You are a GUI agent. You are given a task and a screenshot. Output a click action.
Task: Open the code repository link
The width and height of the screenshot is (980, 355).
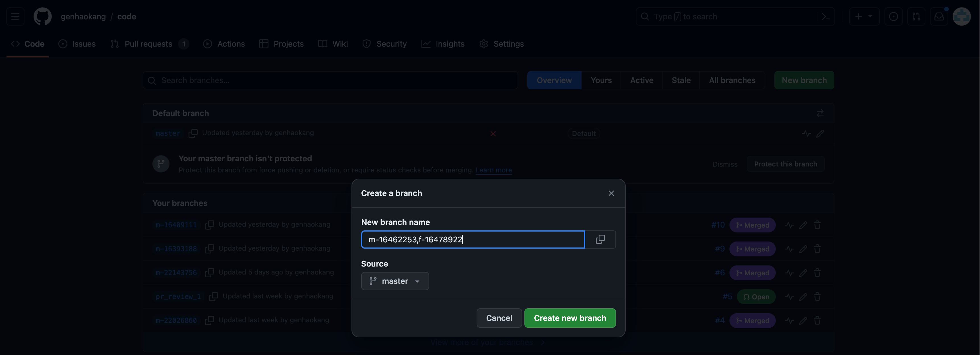pos(127,16)
